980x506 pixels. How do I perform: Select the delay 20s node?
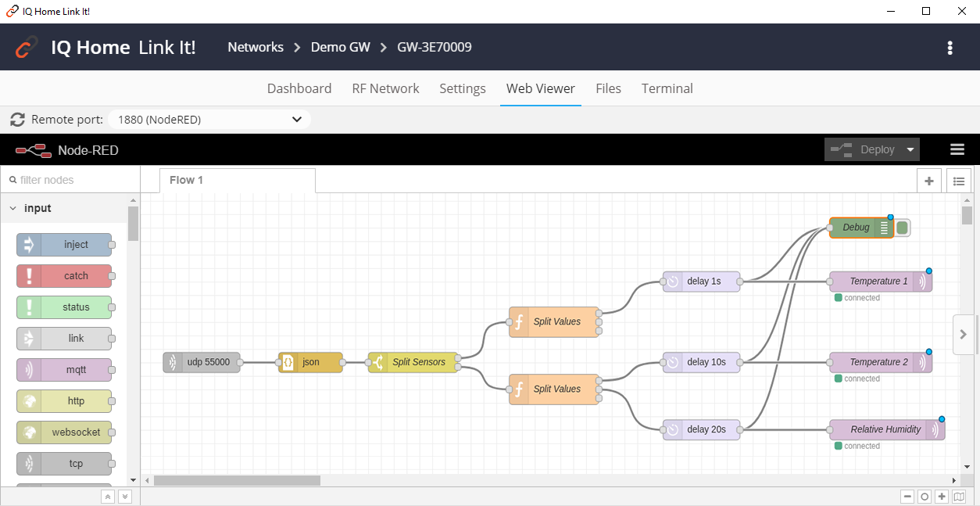pos(701,429)
